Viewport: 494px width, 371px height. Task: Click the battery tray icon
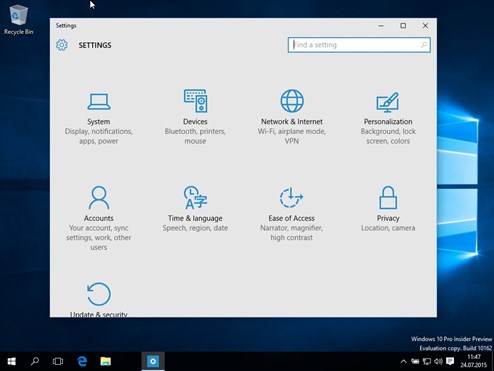pos(415,361)
